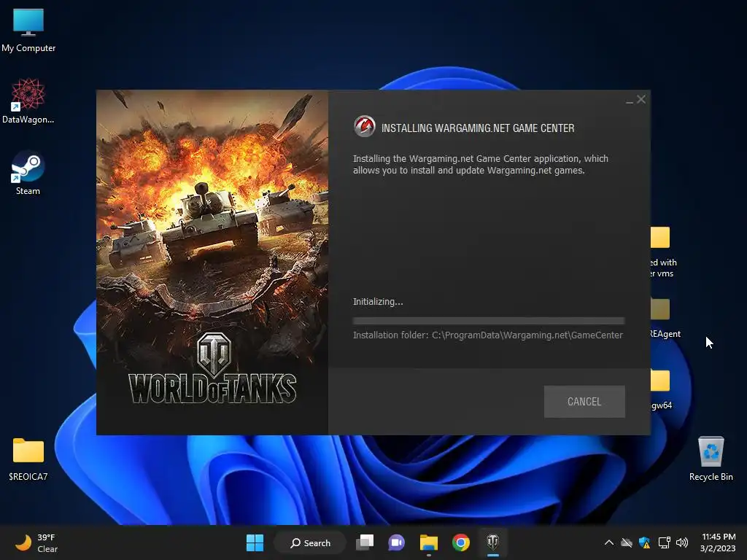Click the World of Tanks taskbar icon
747x560 pixels.
[x=493, y=542]
